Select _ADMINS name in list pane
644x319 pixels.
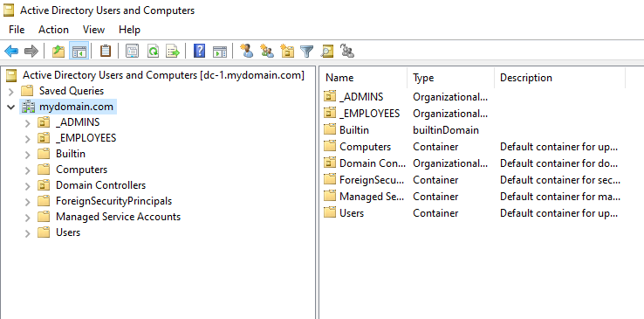361,97
